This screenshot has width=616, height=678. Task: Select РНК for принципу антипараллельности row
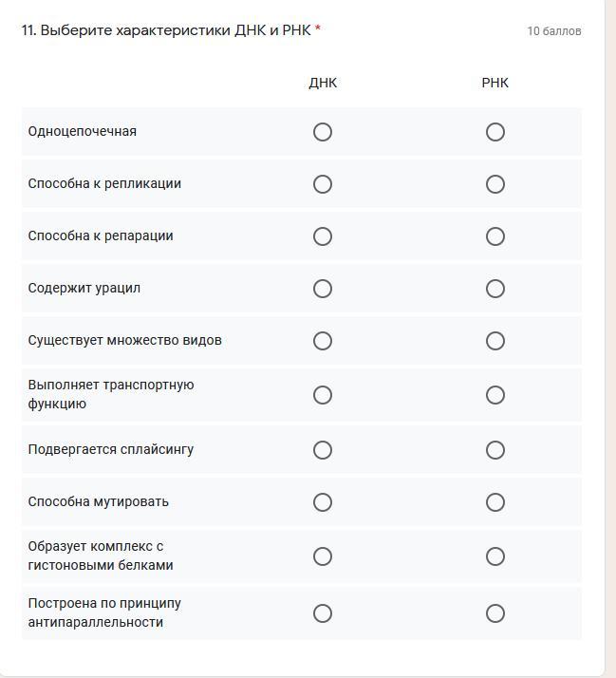click(x=495, y=613)
